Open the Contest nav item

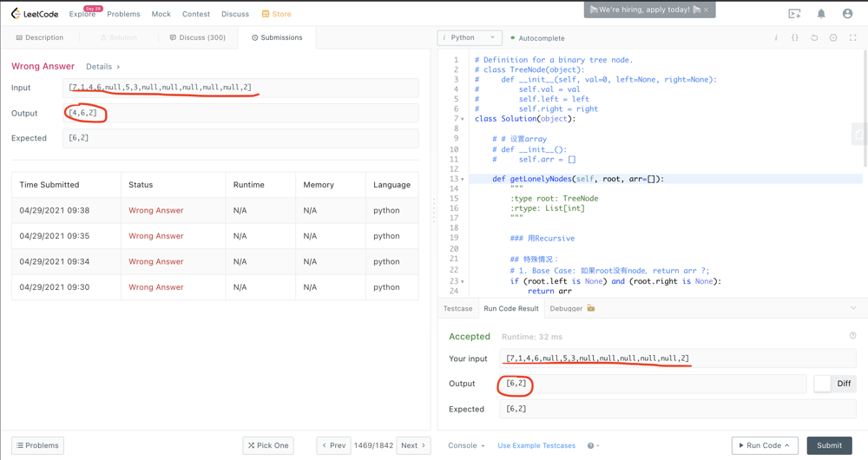196,14
